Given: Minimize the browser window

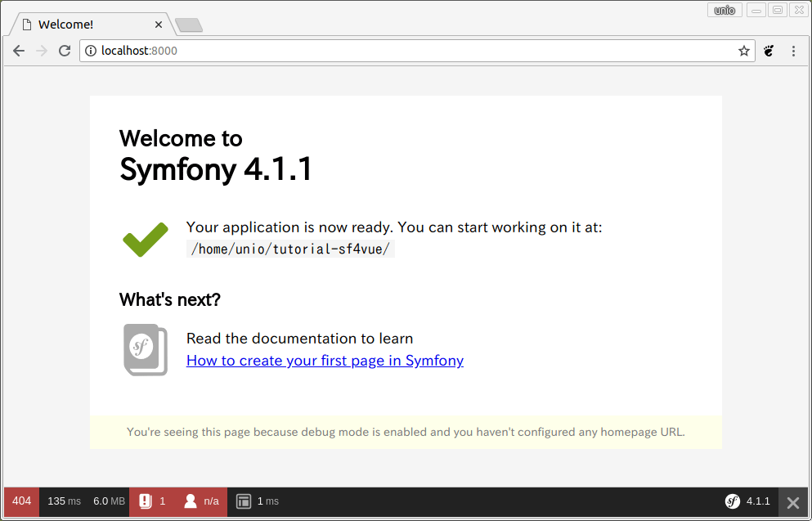Looking at the screenshot, I should click(756, 10).
